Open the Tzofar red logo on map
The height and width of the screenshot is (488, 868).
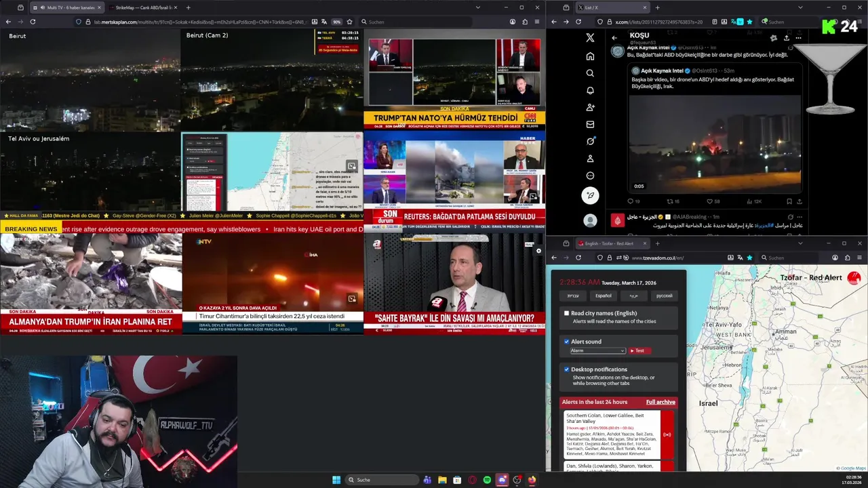click(x=854, y=278)
